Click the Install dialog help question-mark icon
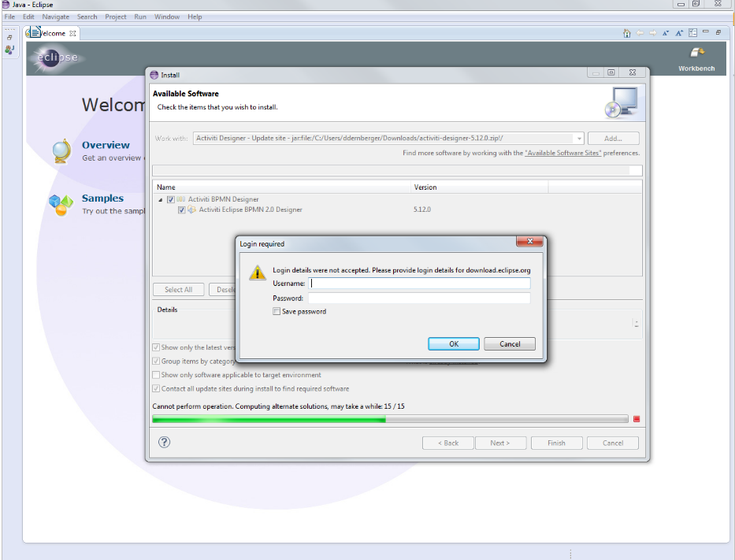Viewport: 735px width, 560px height. pyautogui.click(x=164, y=443)
